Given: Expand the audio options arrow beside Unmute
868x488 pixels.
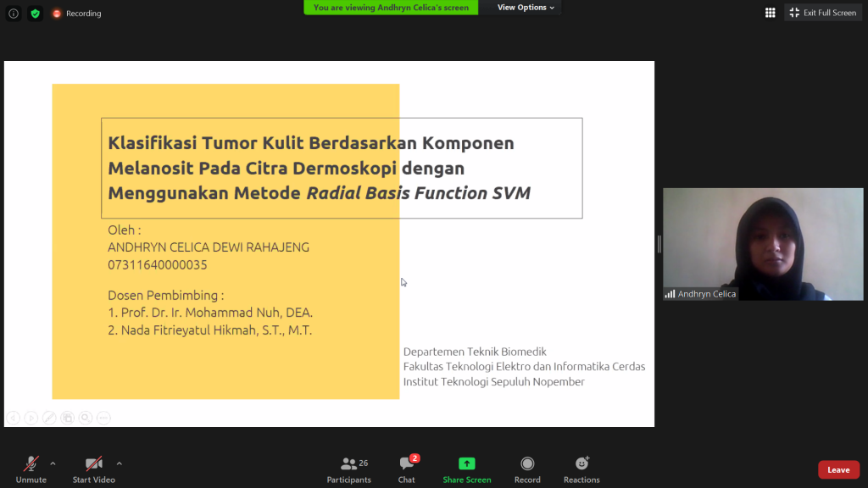Looking at the screenshot, I should coord(53,463).
